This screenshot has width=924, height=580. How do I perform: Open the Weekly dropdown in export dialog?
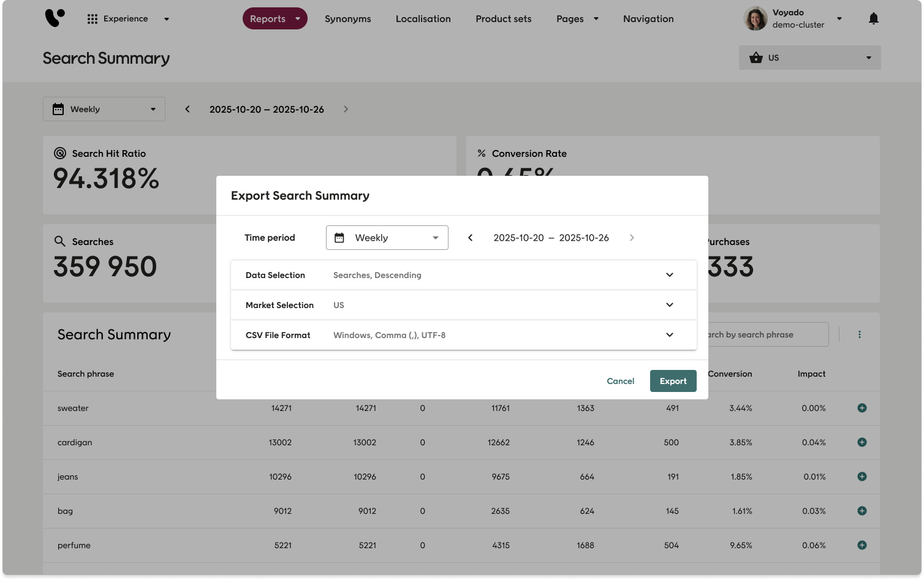tap(387, 238)
